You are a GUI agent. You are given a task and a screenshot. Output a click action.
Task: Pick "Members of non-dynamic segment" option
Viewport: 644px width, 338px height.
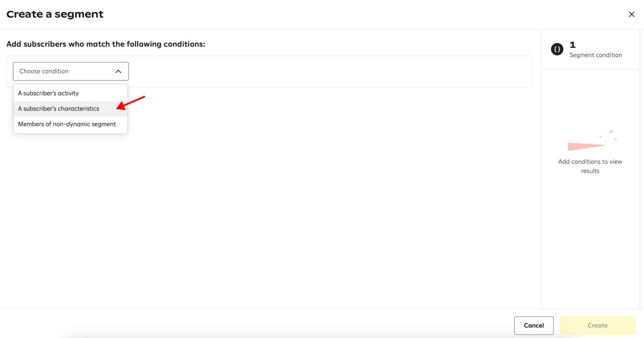point(67,124)
